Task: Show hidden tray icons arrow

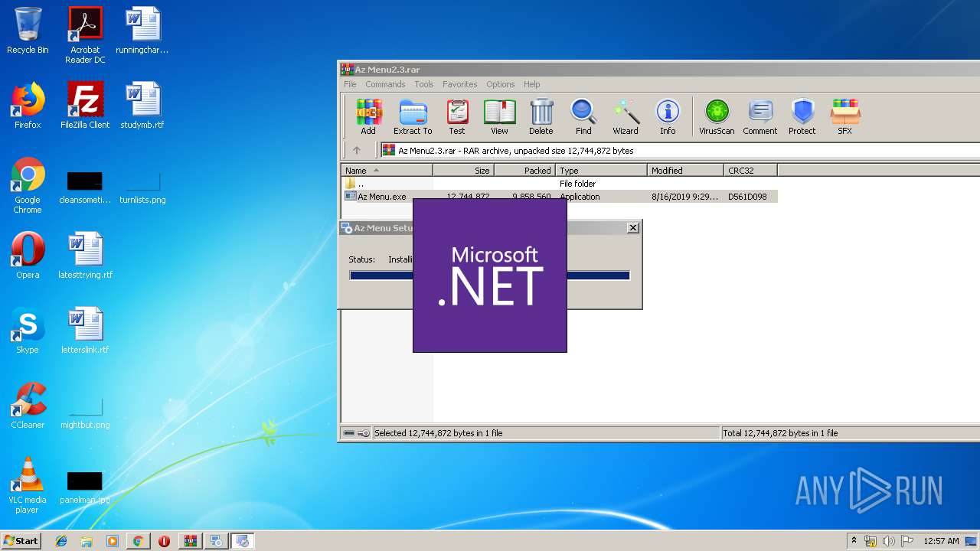Action: (x=854, y=541)
